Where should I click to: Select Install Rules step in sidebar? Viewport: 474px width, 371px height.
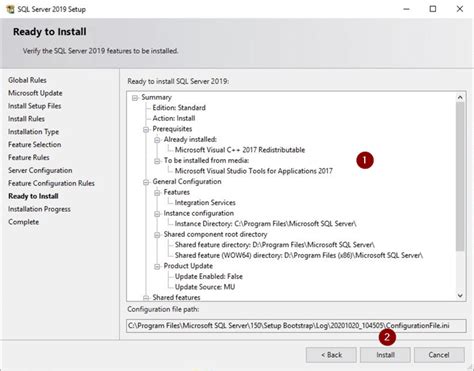click(x=26, y=119)
